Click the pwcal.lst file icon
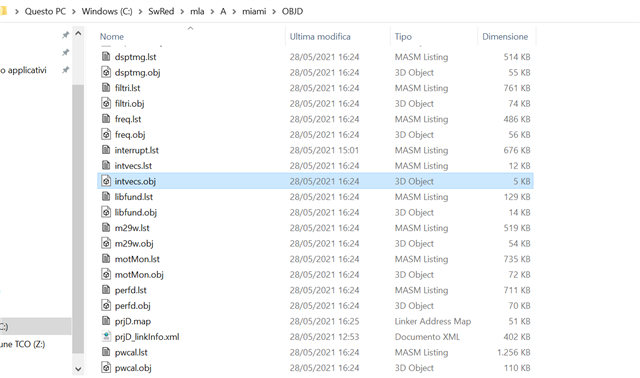 pos(106,351)
